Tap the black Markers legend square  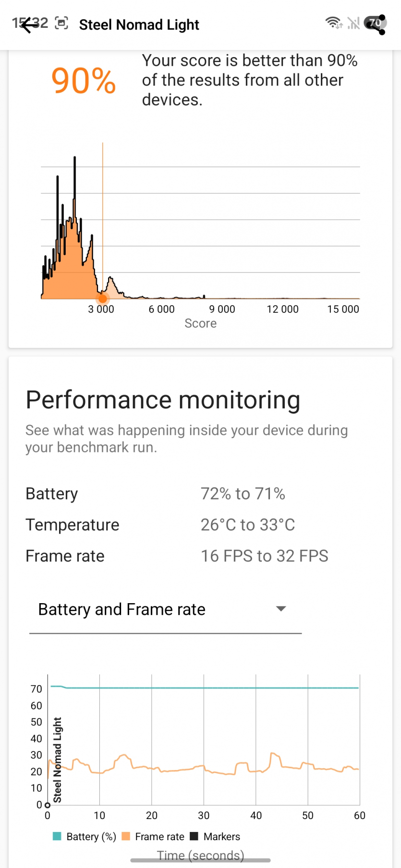[x=194, y=836]
